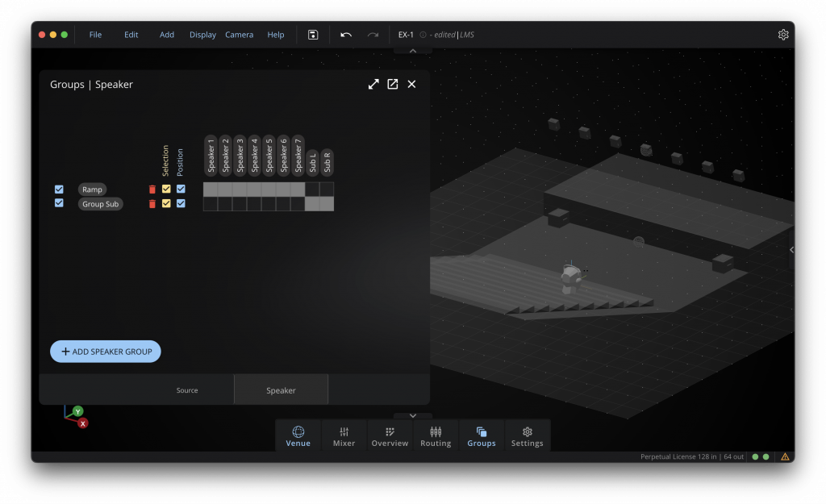Open the Display menu
826x504 pixels.
202,35
